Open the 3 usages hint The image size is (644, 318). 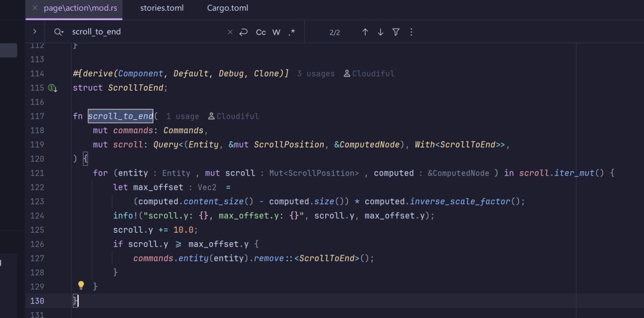(315, 73)
